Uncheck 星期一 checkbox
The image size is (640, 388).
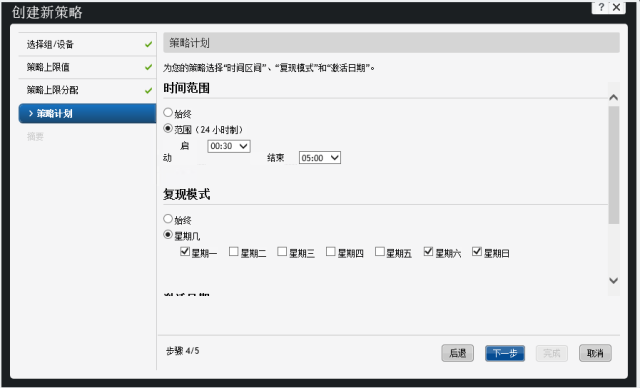[x=184, y=251]
